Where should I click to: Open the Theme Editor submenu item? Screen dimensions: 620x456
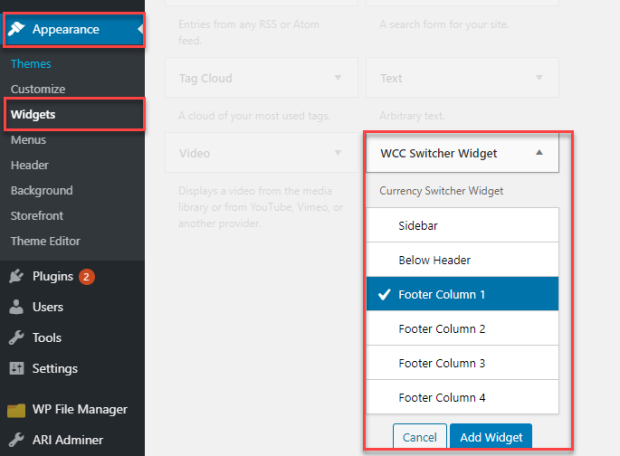[x=45, y=241]
